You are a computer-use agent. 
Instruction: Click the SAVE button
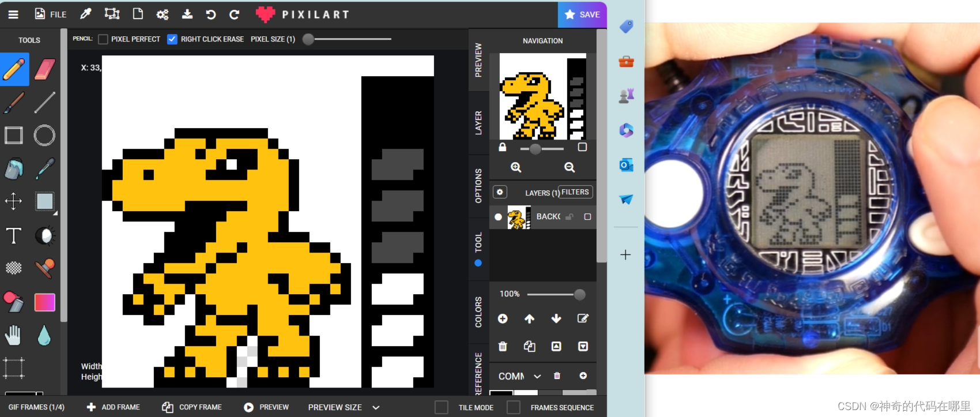[582, 14]
